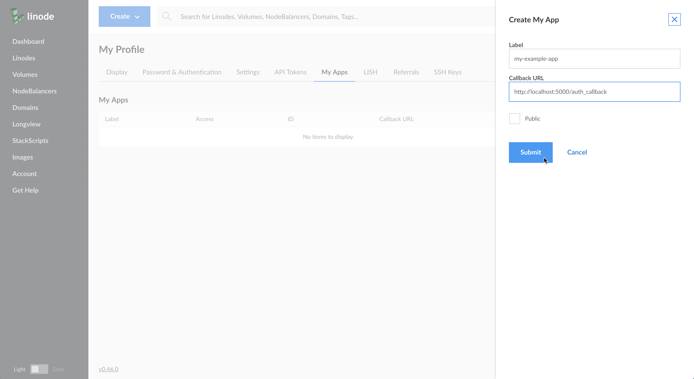Image resolution: width=694 pixels, height=379 pixels.
Task: Switch to the Display tab
Action: (x=117, y=72)
